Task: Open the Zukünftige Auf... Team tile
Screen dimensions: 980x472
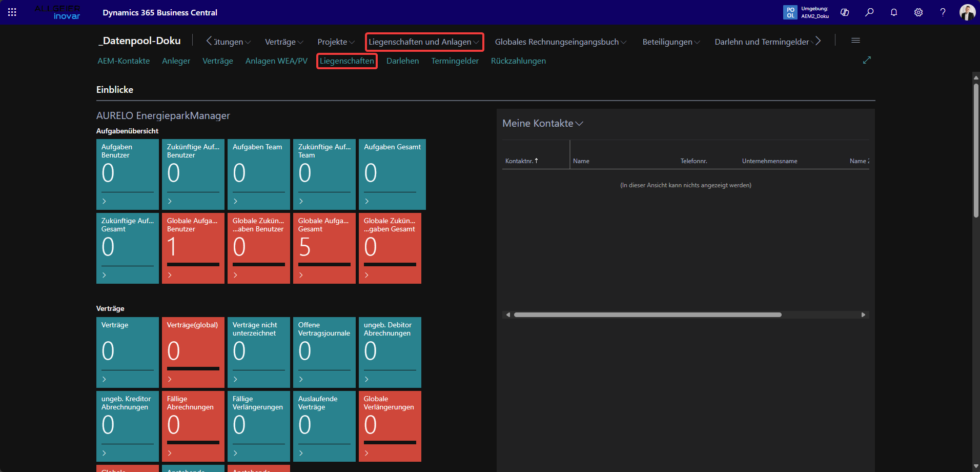Action: (x=324, y=174)
